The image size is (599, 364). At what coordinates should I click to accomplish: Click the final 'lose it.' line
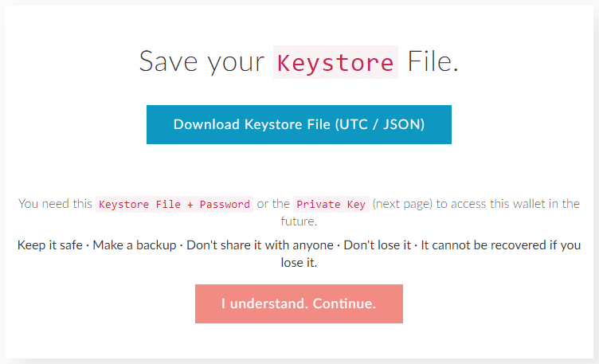pyautogui.click(x=299, y=262)
